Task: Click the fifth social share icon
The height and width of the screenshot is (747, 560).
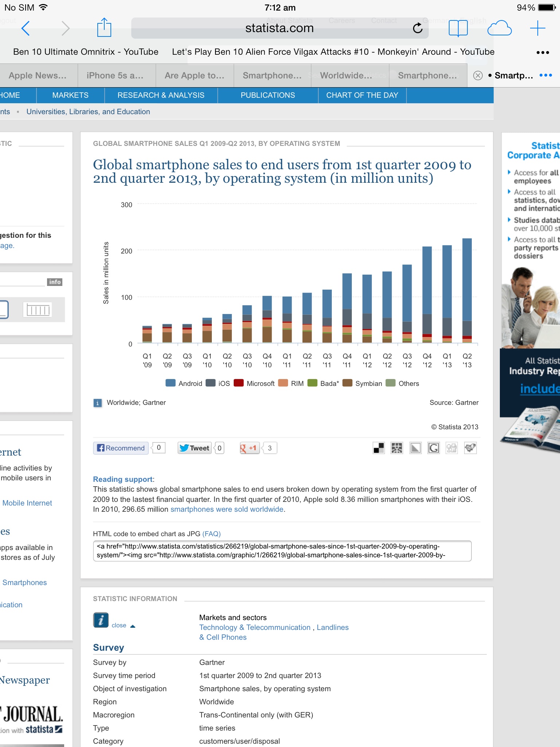Action: pyautogui.click(x=452, y=448)
